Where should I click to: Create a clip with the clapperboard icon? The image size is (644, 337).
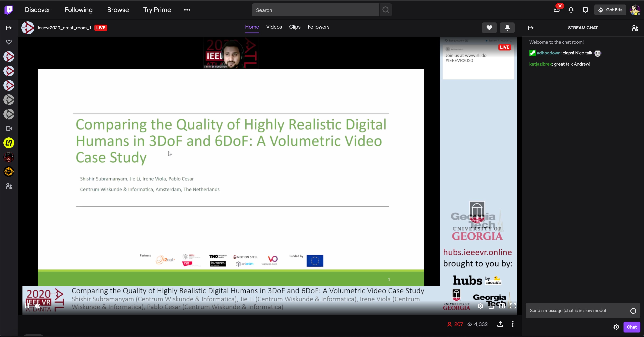point(491,306)
